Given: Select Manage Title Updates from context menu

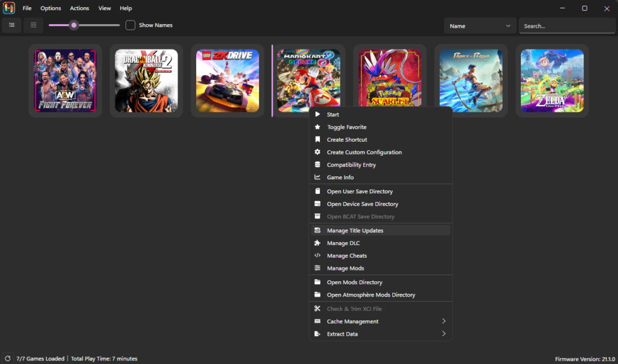Looking at the screenshot, I should 356,230.
